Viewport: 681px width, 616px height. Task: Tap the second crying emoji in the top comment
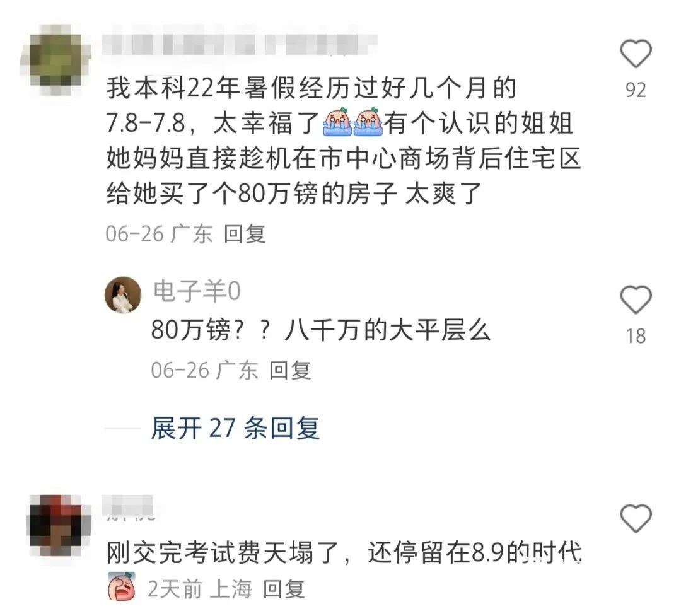[x=368, y=122]
